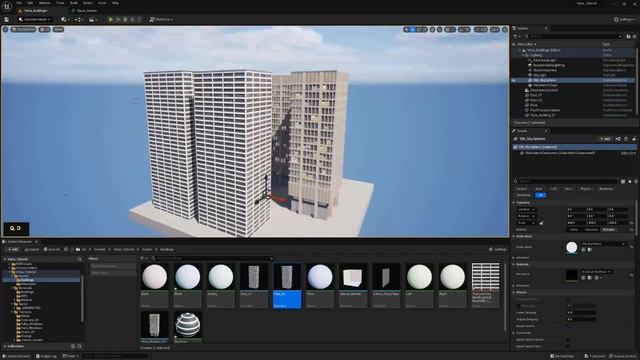Select the Rendering filter tab in Details
This screenshot has width=640, height=360.
pyautogui.click(x=606, y=189)
